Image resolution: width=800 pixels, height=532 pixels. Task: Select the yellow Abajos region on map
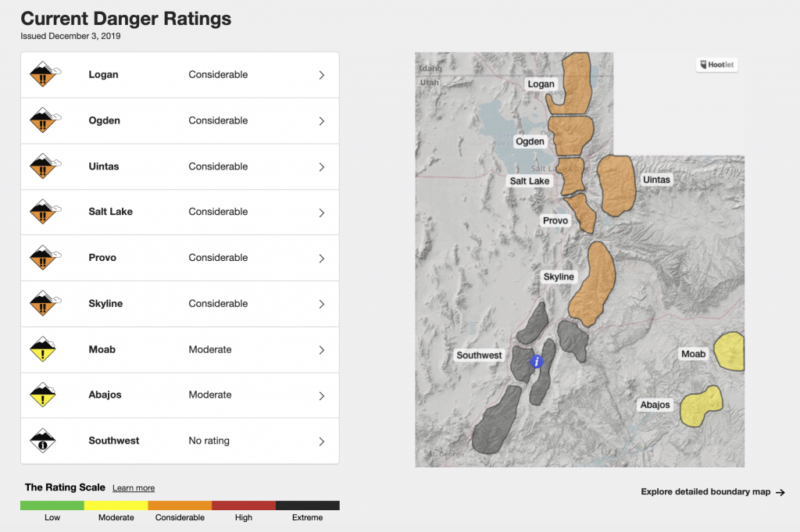pos(699,407)
